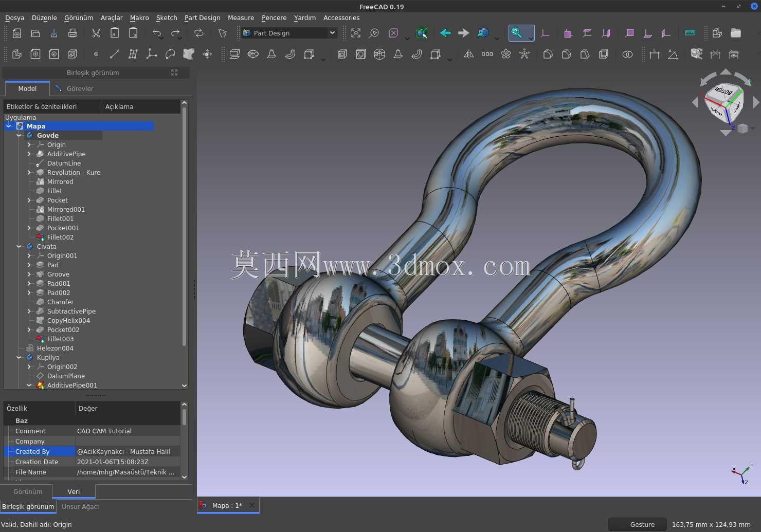Image resolution: width=761 pixels, height=532 pixels.
Task: Click the Polar Pattern icon
Action: tap(506, 54)
